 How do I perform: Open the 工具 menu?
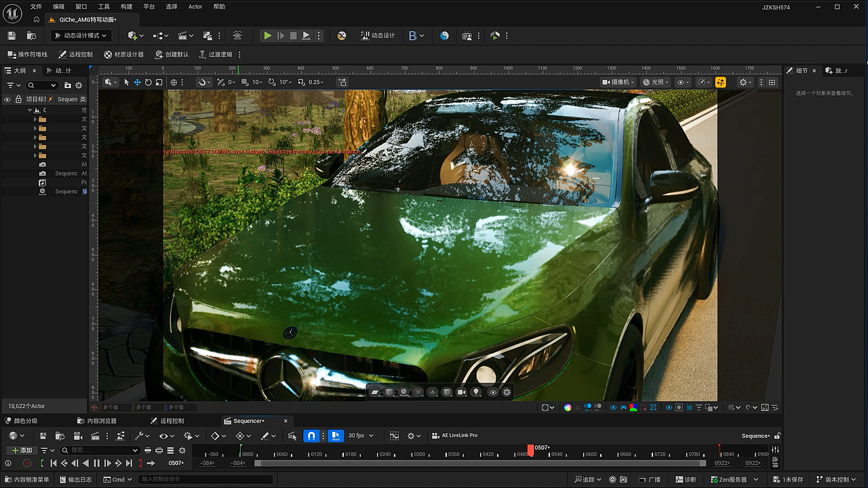104,7
